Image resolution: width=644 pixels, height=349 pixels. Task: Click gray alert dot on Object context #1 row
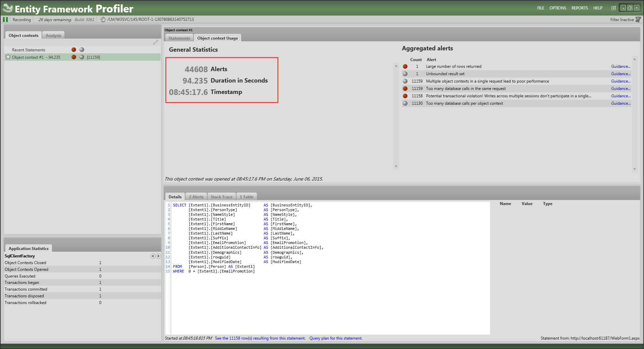82,57
